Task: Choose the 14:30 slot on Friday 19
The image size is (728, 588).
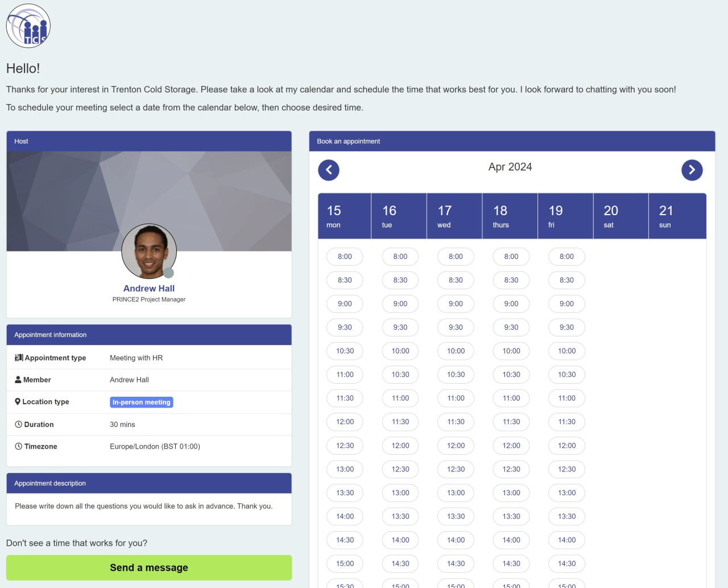Action: click(x=566, y=564)
